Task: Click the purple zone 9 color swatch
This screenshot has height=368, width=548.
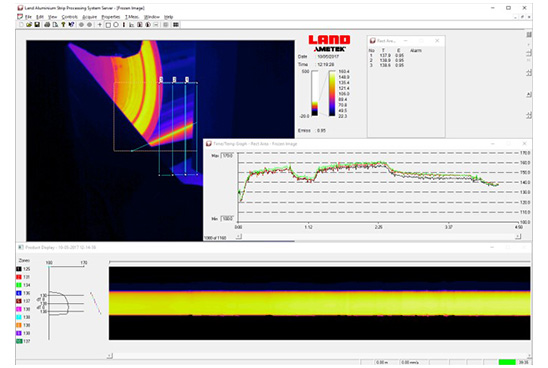Action: tap(19, 333)
